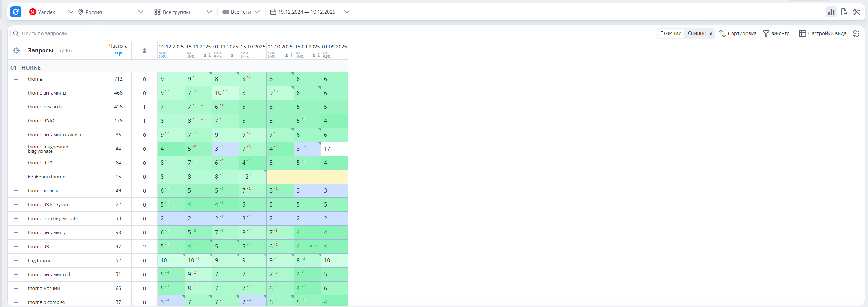
Task: Click frequency value 712 in the thorne row
Action: click(x=118, y=79)
